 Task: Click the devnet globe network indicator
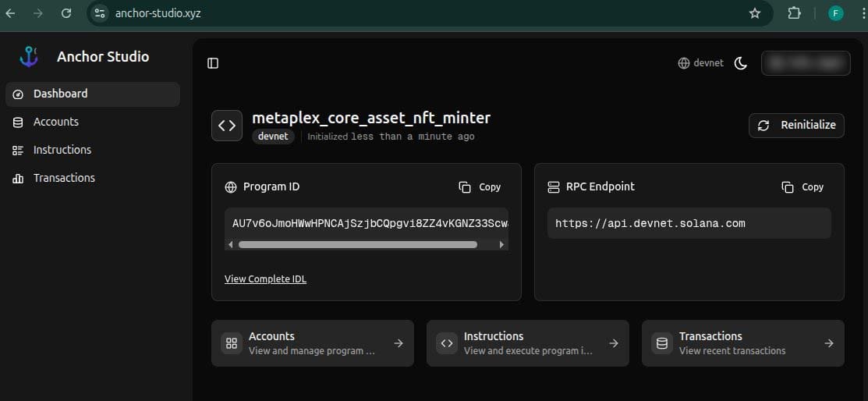tap(700, 63)
